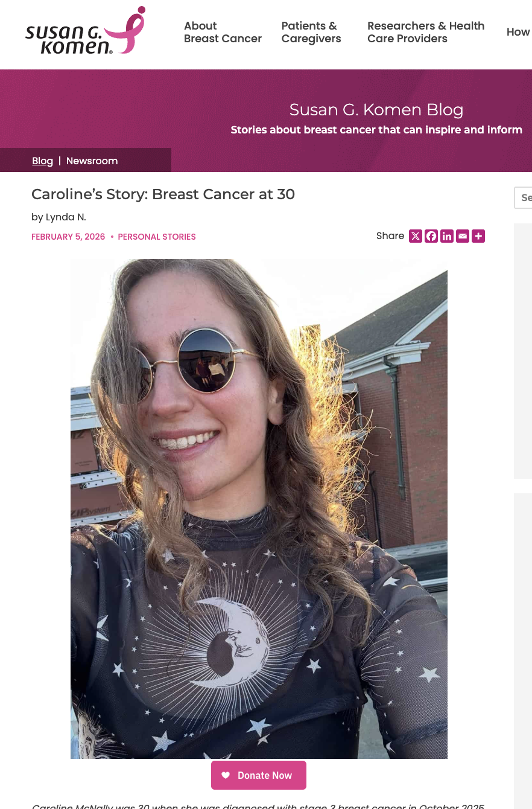Share the story on LinkedIn

point(447,236)
